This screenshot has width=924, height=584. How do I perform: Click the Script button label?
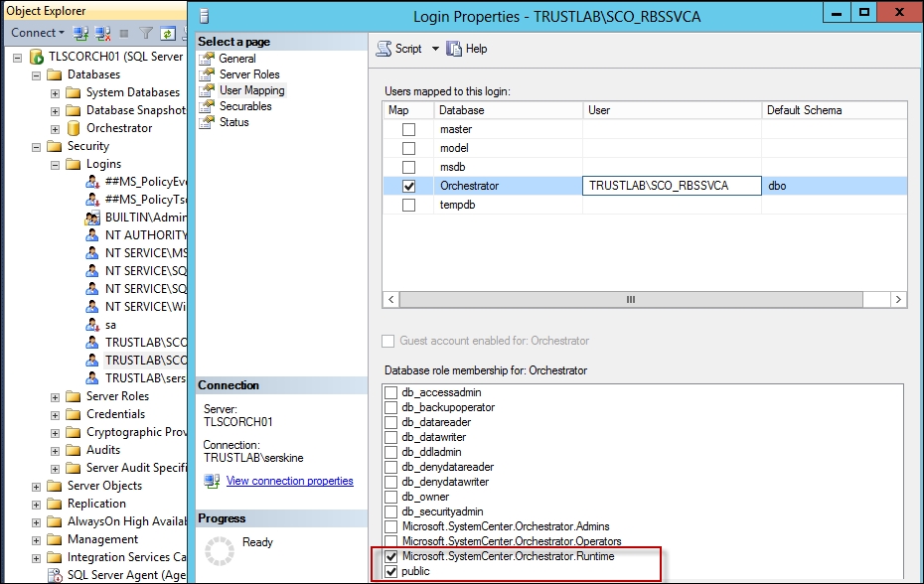(408, 49)
